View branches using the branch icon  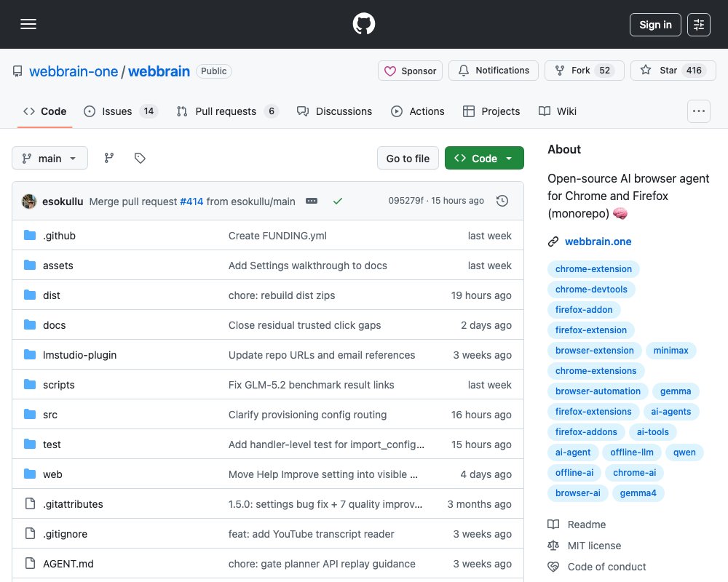tap(109, 159)
